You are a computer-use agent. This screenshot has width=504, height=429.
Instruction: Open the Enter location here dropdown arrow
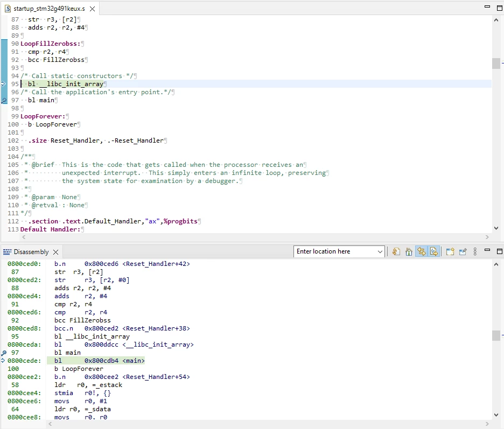(x=380, y=251)
